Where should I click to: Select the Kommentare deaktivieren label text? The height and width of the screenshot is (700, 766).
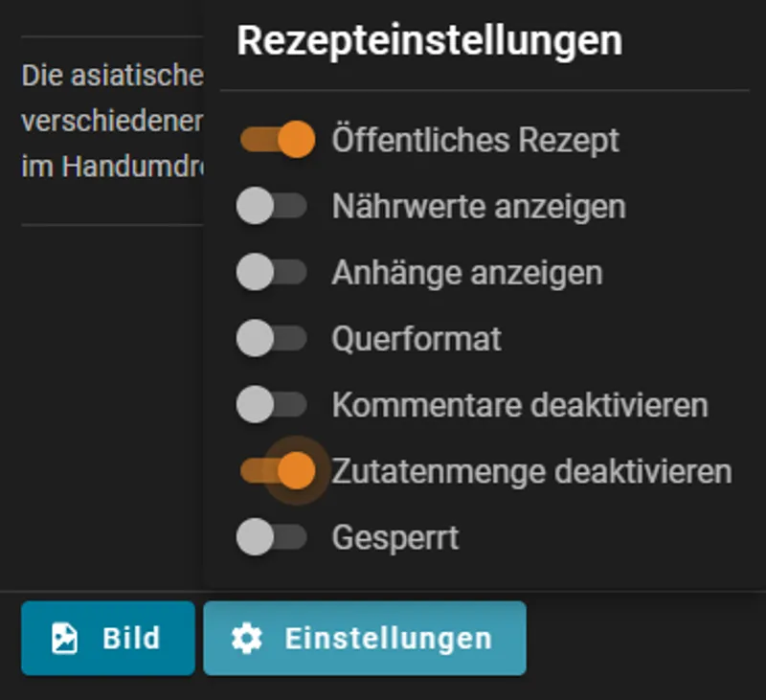519,405
